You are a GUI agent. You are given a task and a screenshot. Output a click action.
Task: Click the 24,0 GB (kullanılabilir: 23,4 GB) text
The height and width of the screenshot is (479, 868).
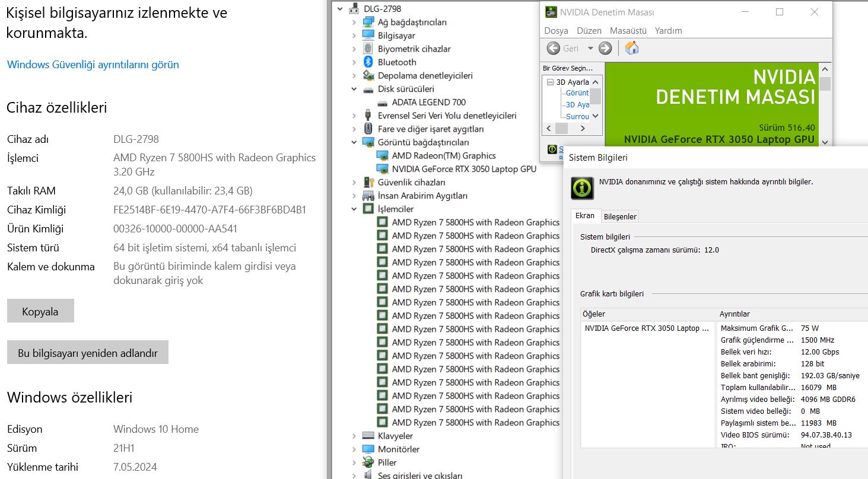point(183,190)
